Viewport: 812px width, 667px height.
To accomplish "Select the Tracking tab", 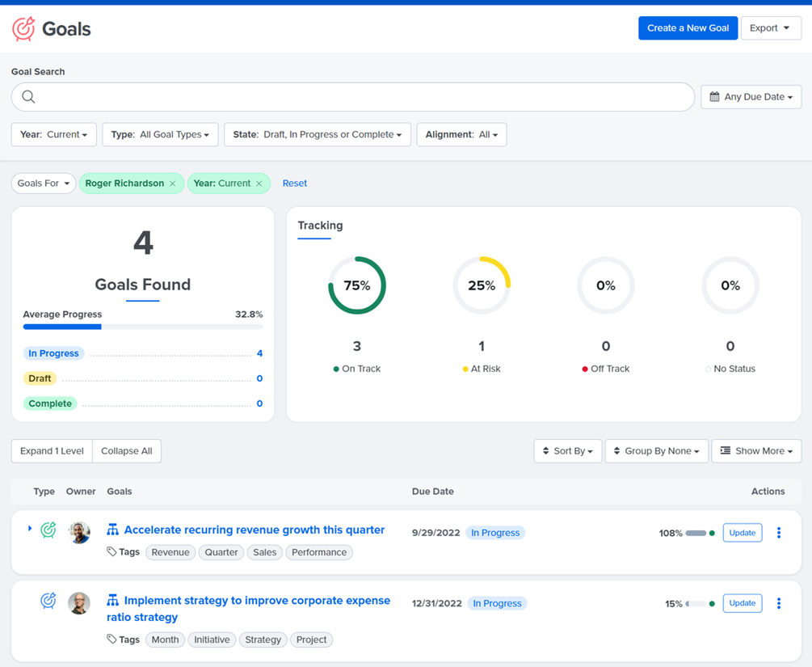I will (320, 226).
